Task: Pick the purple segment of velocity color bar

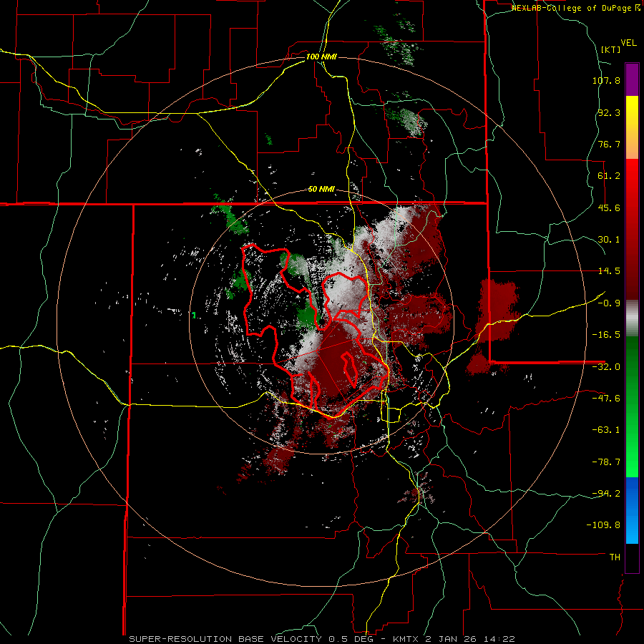Action: pos(632,79)
